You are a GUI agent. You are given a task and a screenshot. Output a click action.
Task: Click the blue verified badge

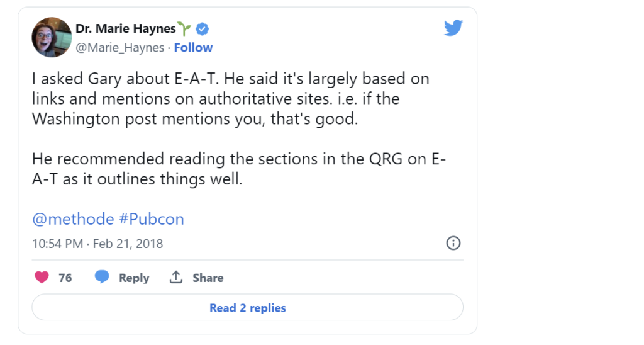203,28
